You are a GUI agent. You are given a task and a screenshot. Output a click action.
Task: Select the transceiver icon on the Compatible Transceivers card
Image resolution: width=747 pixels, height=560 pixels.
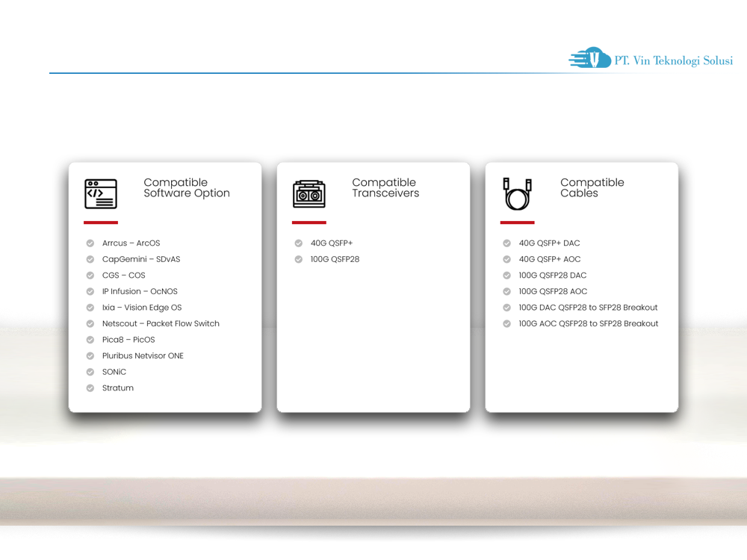[309, 193]
